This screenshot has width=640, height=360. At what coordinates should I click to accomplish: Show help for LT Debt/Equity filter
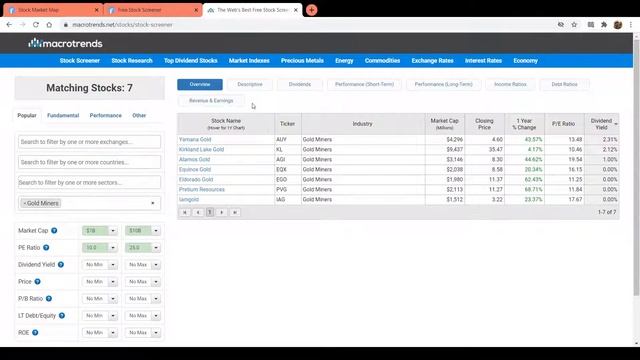pos(62,316)
